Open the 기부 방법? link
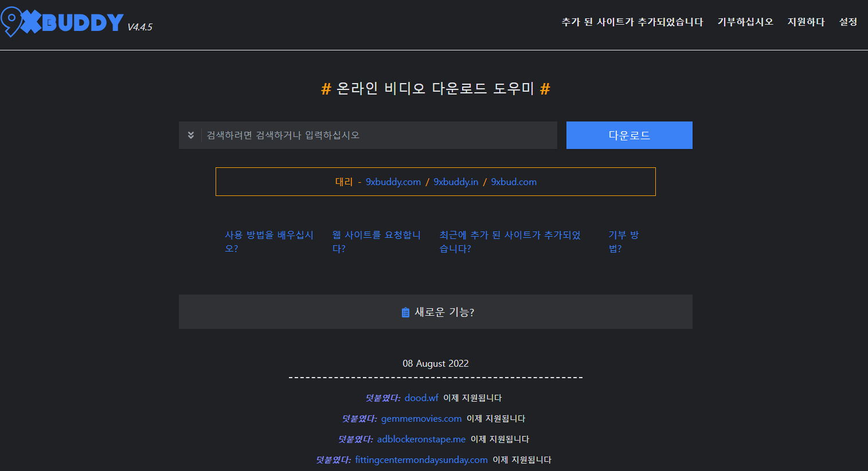This screenshot has height=471, width=868. [624, 242]
